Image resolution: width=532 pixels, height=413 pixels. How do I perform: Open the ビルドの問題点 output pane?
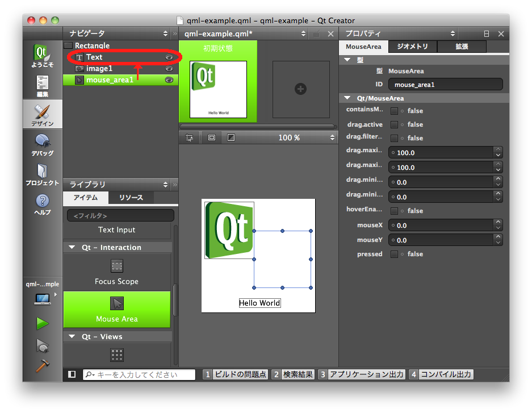tap(235, 374)
